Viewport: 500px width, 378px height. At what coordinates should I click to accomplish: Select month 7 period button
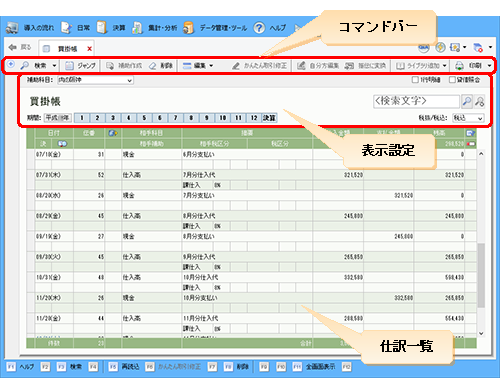[175, 118]
